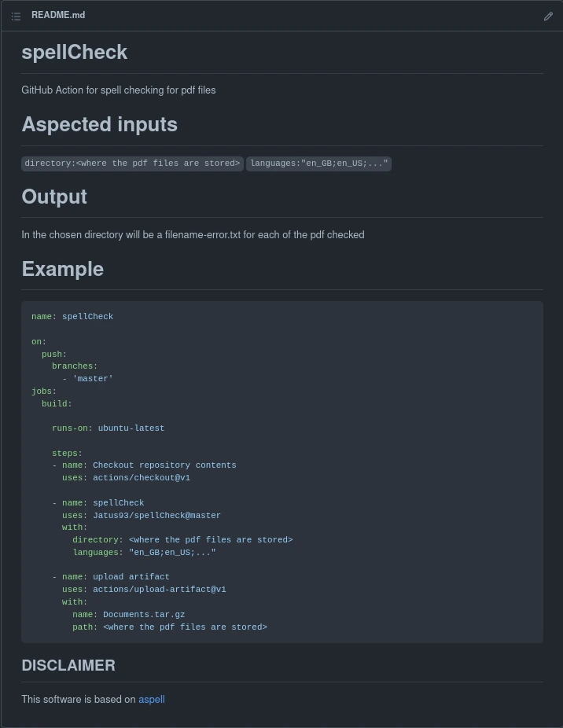Click the spellCheck page heading
Screen dimensions: 563x728
[74, 52]
